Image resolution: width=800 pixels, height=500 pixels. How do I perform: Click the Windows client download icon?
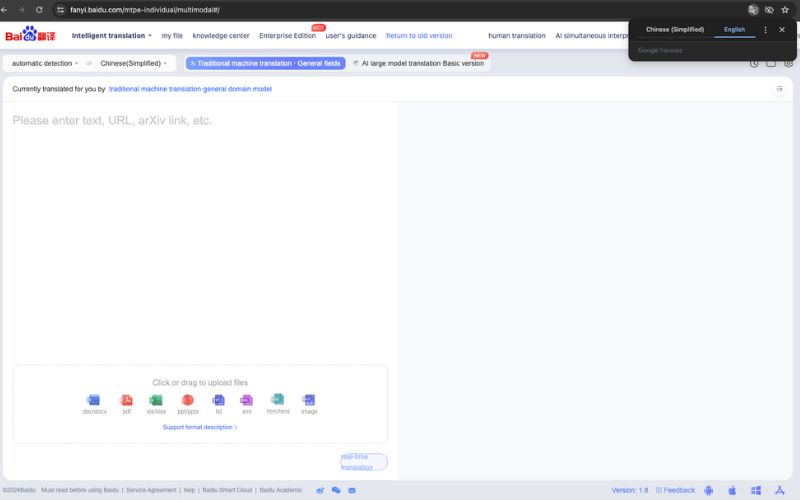(756, 490)
